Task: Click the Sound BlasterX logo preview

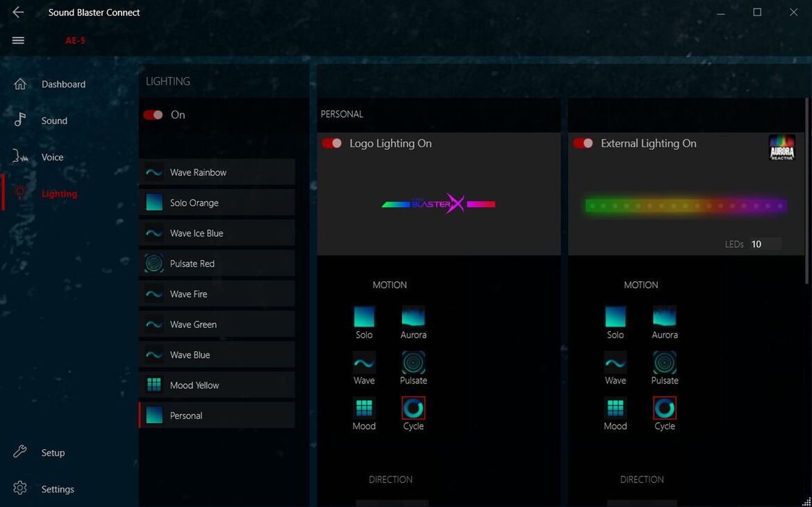Action: 438,204
